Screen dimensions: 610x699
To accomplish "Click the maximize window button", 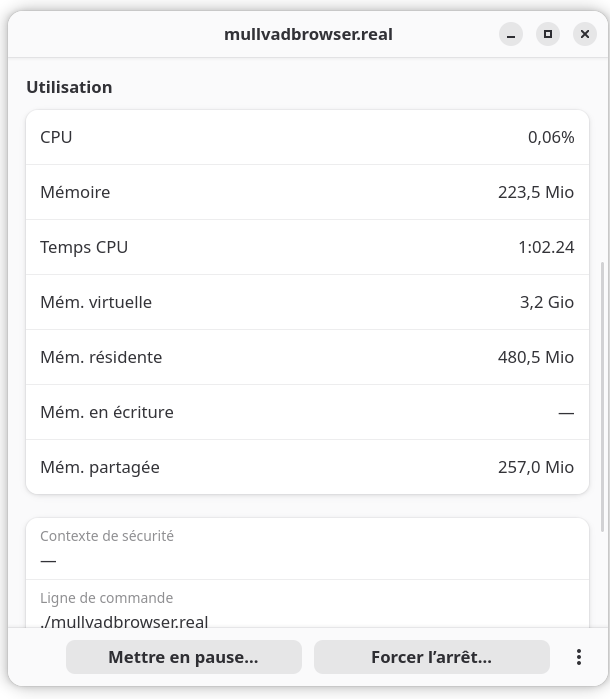I will pos(548,34).
